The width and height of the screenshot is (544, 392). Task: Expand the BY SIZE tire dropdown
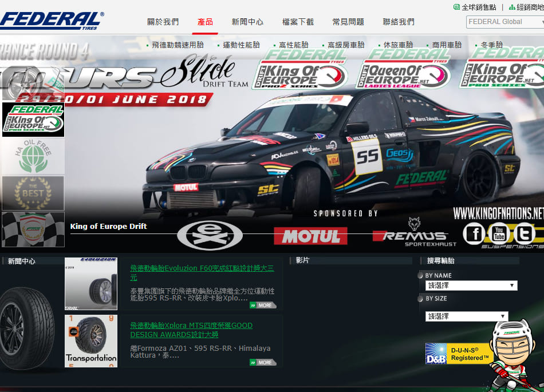(x=467, y=316)
